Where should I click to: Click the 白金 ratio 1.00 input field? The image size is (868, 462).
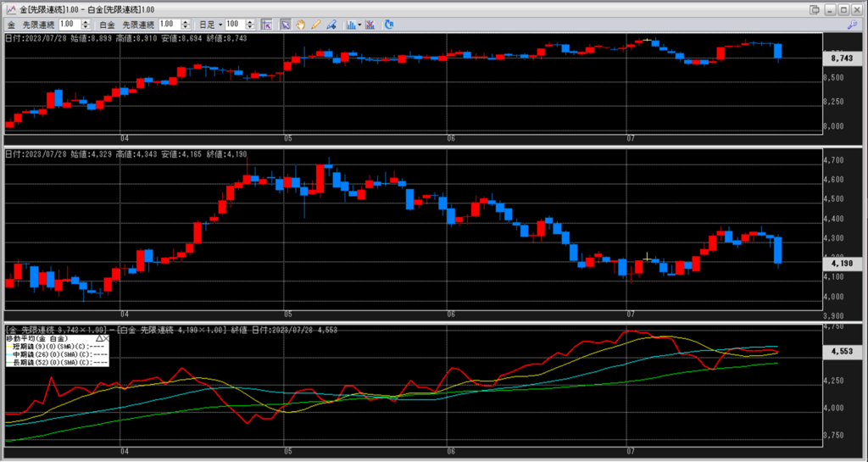click(170, 25)
